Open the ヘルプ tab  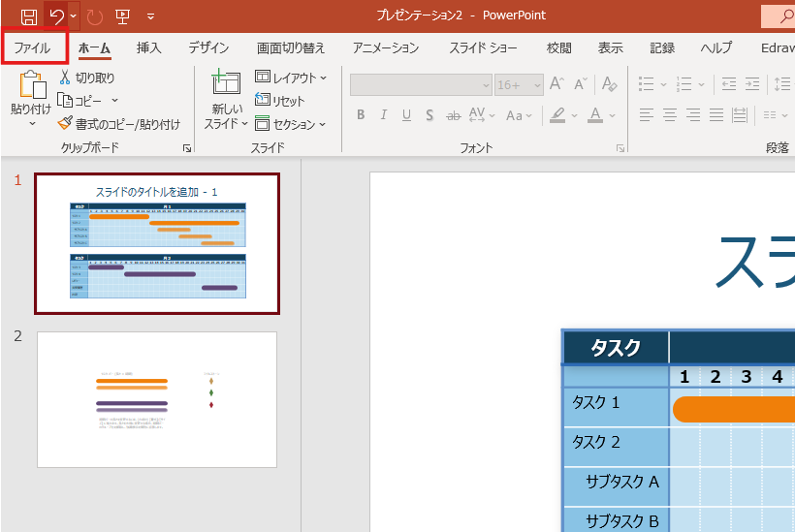coord(715,48)
